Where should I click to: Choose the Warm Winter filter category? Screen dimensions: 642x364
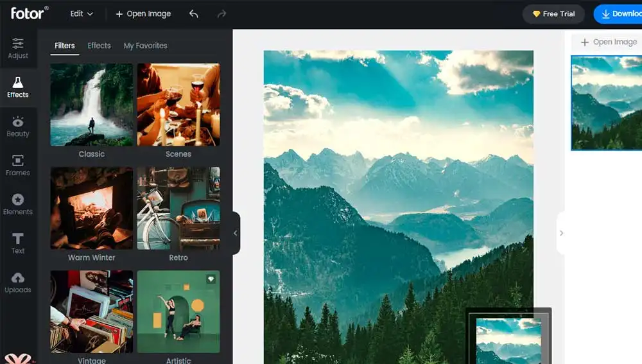(x=92, y=214)
